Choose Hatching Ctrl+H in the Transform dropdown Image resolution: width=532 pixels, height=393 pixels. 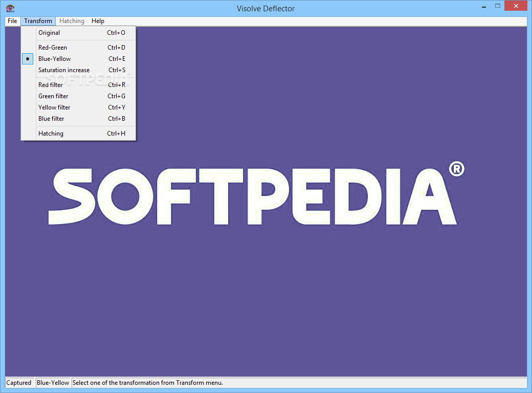click(78, 134)
